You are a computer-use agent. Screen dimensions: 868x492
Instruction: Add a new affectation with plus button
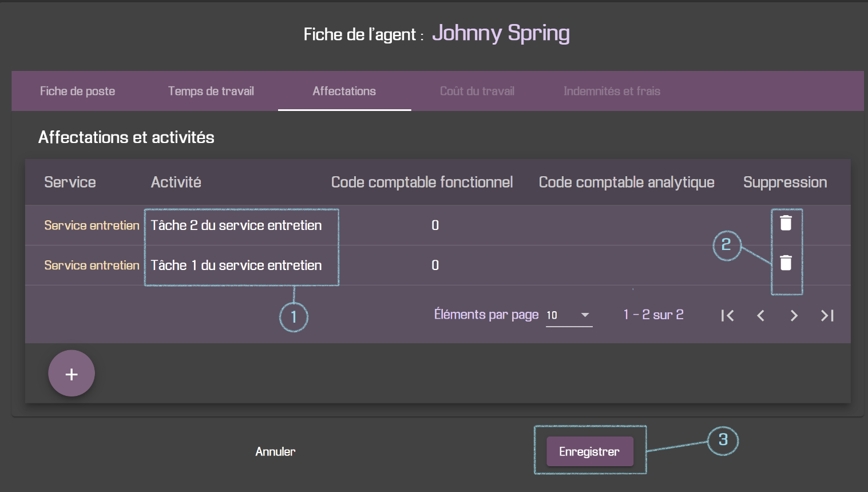72,374
